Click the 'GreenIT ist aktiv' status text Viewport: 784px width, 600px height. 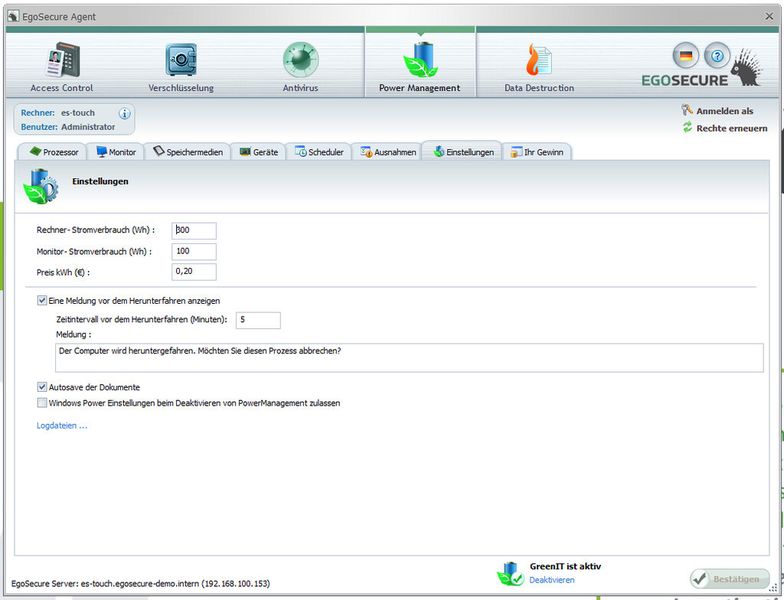click(566, 566)
